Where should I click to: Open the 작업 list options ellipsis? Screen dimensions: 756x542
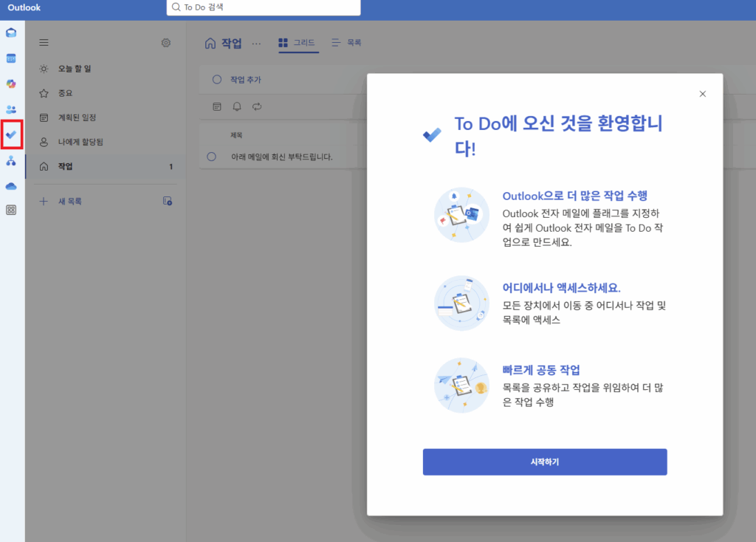(257, 44)
